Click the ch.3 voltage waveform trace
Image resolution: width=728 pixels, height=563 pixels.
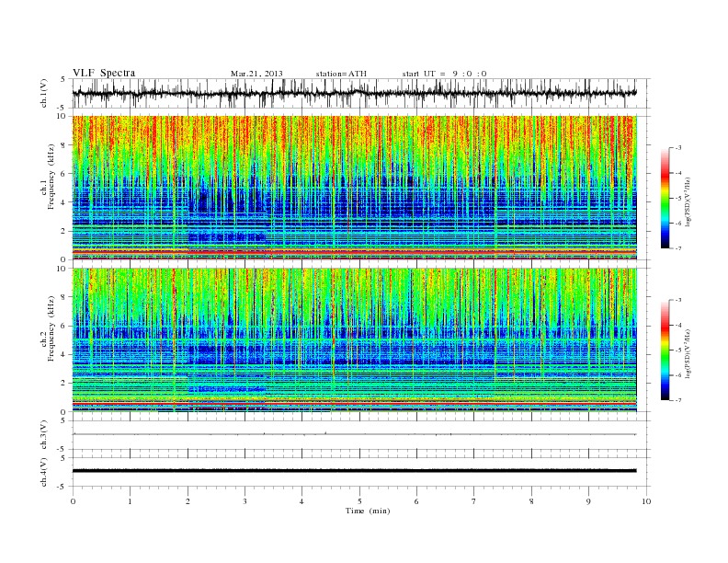click(x=355, y=434)
